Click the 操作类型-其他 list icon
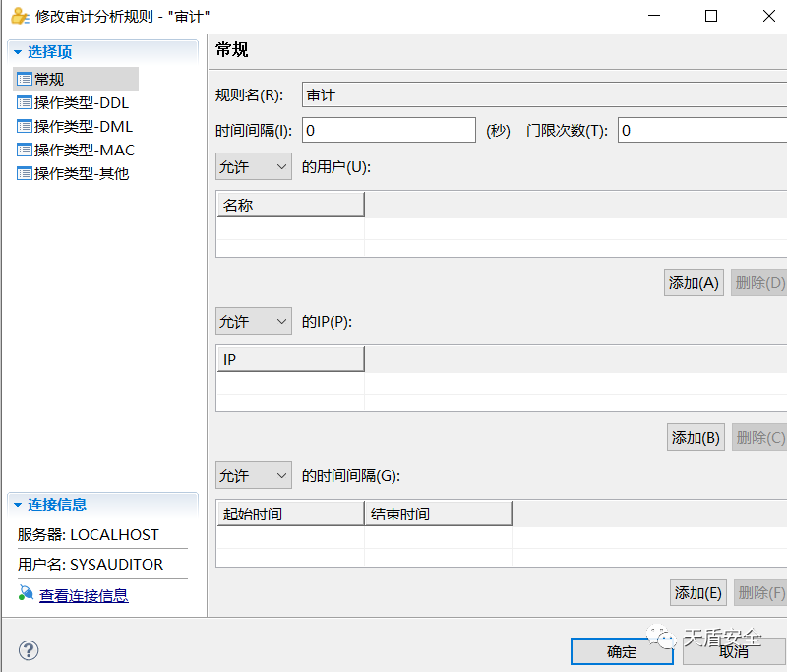 pyautogui.click(x=25, y=173)
